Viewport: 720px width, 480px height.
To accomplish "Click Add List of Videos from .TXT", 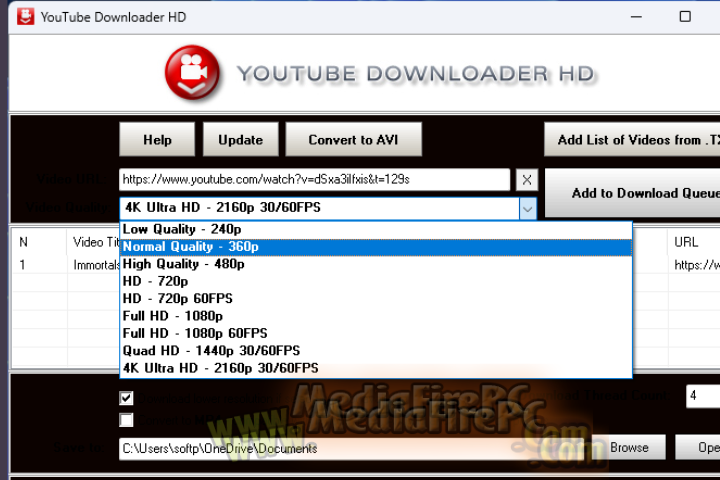I will 632,140.
